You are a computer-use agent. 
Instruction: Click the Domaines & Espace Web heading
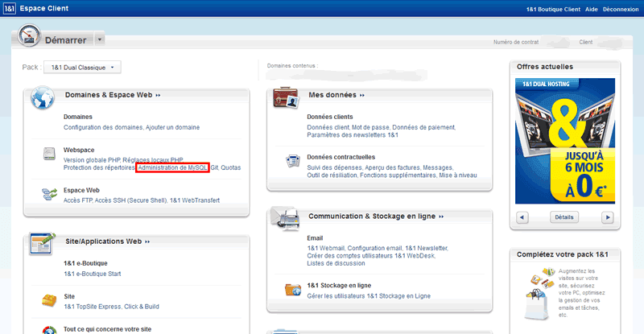[x=109, y=95]
